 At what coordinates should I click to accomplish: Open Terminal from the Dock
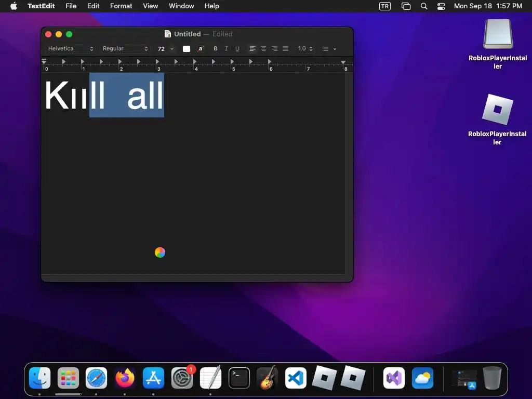[239, 378]
